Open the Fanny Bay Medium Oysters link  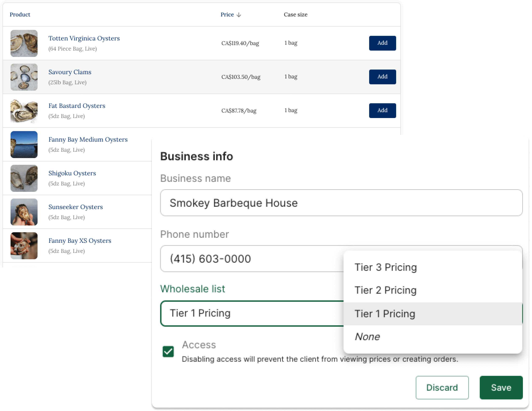[88, 140]
